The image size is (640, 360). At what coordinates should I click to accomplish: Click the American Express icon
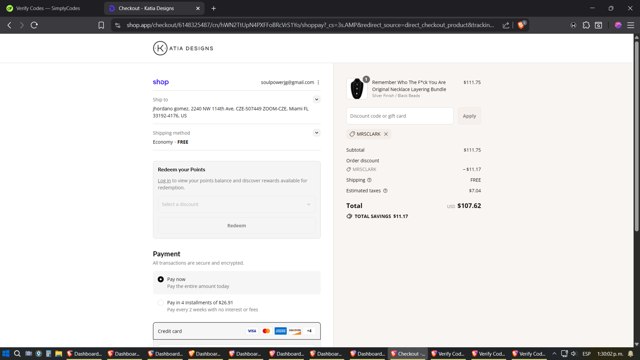tap(280, 331)
